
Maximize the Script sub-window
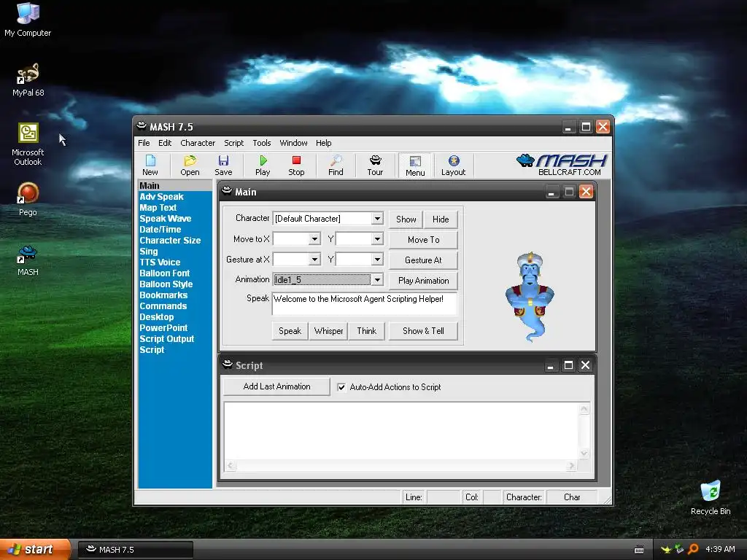point(568,365)
